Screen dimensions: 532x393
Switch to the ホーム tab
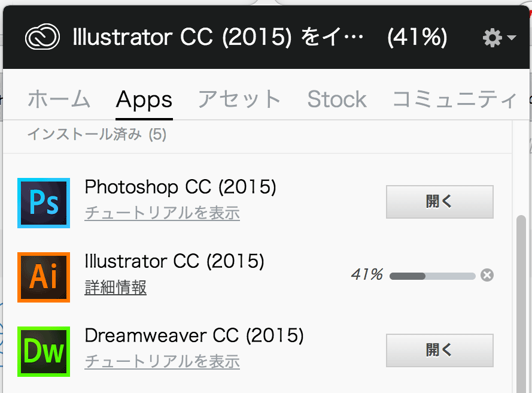point(59,99)
